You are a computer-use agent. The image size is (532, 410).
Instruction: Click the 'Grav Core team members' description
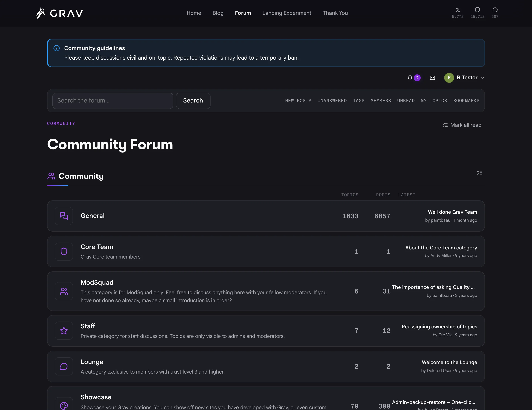(110, 257)
